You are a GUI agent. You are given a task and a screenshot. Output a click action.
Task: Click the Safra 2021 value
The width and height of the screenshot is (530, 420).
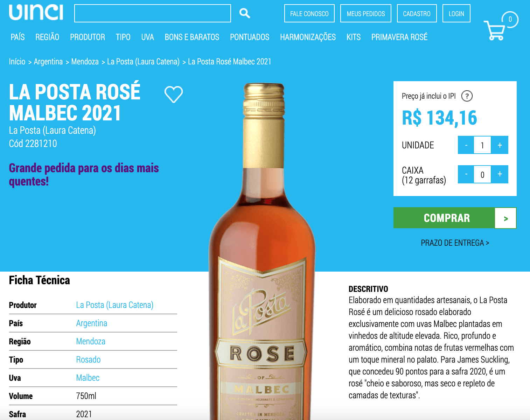pos(84,414)
